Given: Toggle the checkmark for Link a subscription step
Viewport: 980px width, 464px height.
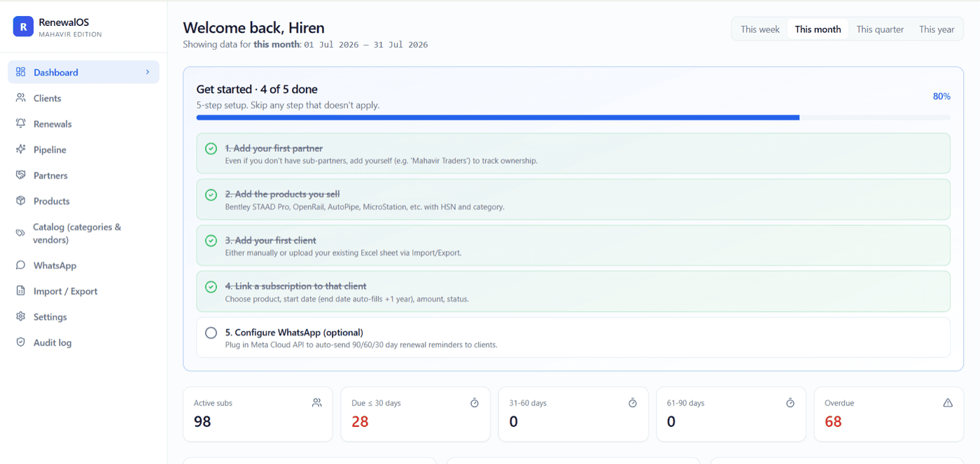Looking at the screenshot, I should pos(211,287).
